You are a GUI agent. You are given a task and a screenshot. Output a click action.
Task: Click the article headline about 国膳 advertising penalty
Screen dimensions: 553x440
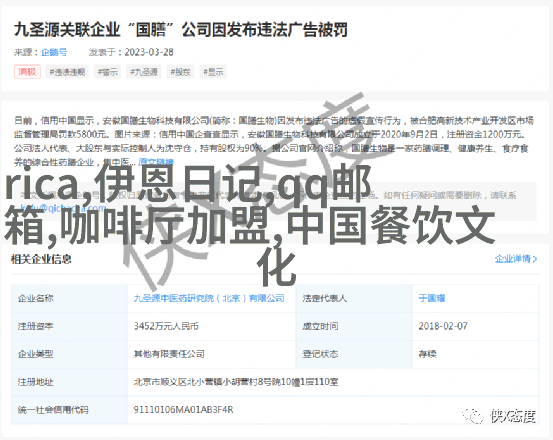point(181,30)
